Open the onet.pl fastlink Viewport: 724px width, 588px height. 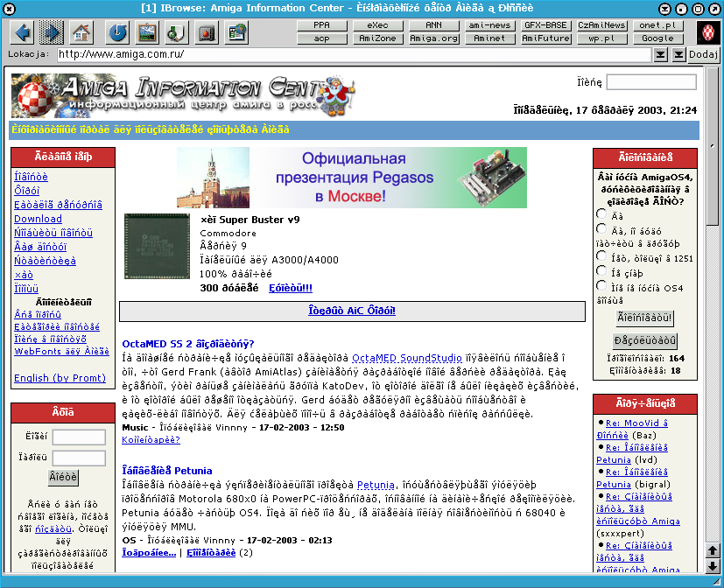(658, 25)
